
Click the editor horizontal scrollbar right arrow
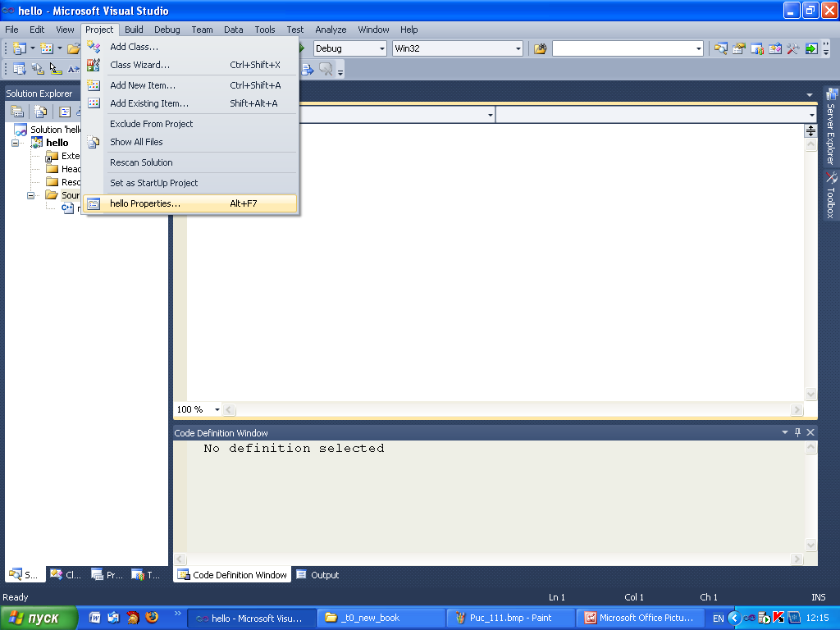coord(797,410)
